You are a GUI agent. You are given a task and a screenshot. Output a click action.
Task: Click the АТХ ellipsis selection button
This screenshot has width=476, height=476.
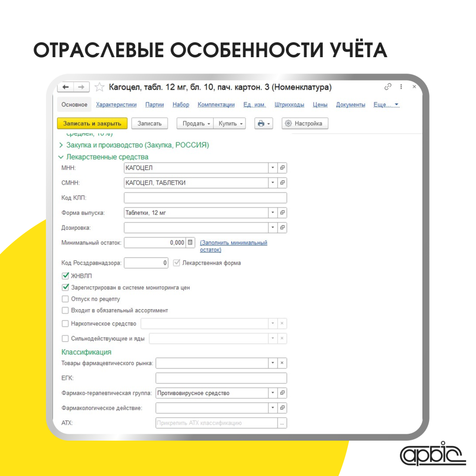(x=282, y=423)
